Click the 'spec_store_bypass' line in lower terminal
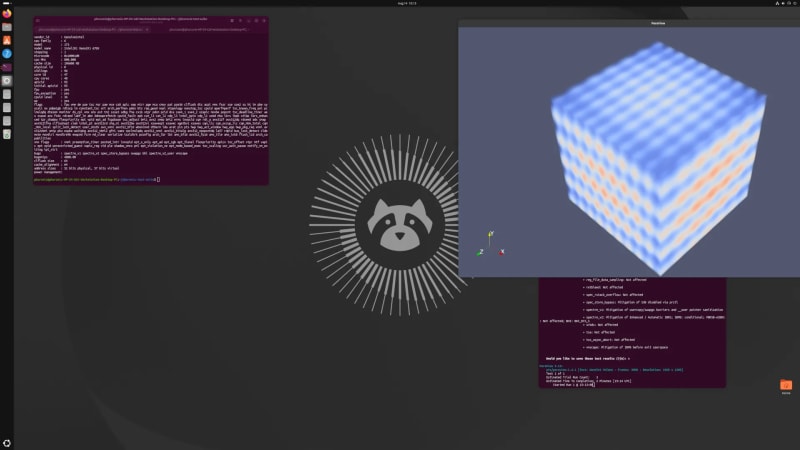This screenshot has width=800, height=450. [632, 302]
